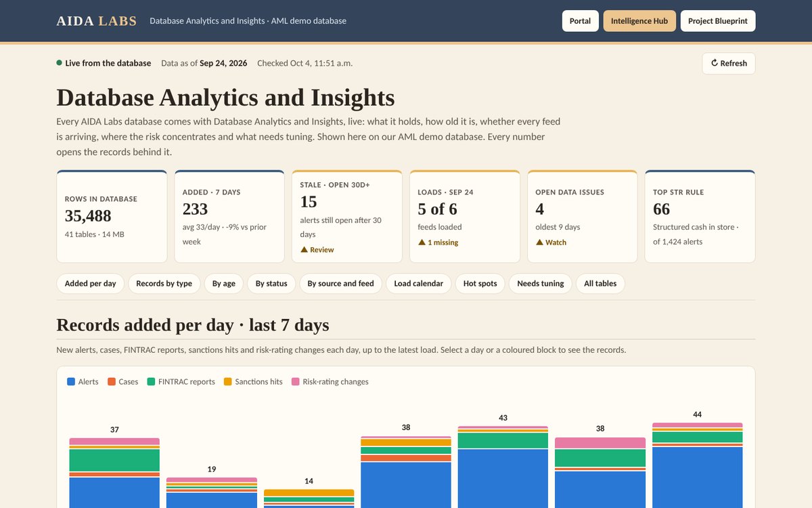Open the Needs tuning section
812x508 pixels.
point(541,284)
